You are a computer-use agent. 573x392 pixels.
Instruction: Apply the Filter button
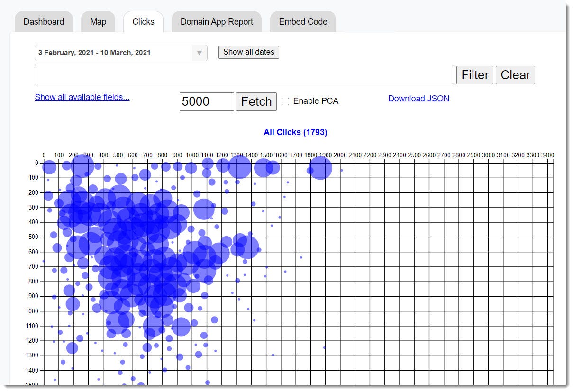click(475, 75)
